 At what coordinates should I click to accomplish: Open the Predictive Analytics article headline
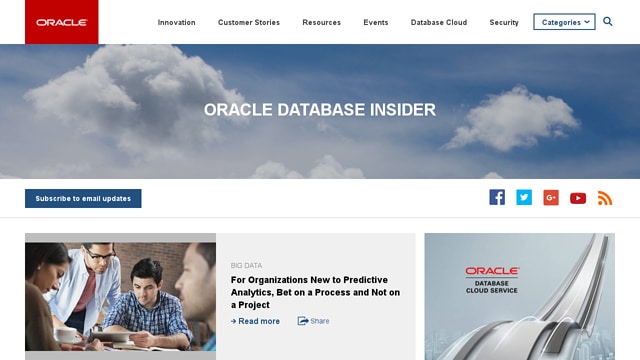tap(316, 292)
